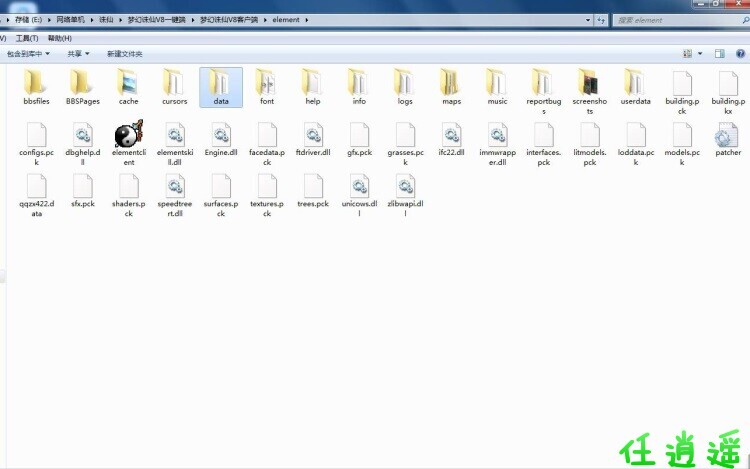Open the cache folder
This screenshot has width=750, height=469.
(129, 84)
